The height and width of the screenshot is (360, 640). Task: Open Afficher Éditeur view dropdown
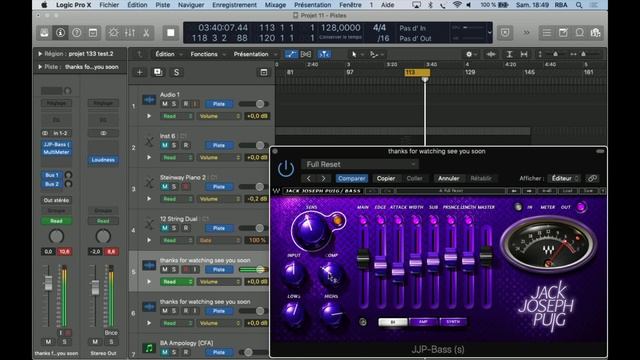coord(565,178)
